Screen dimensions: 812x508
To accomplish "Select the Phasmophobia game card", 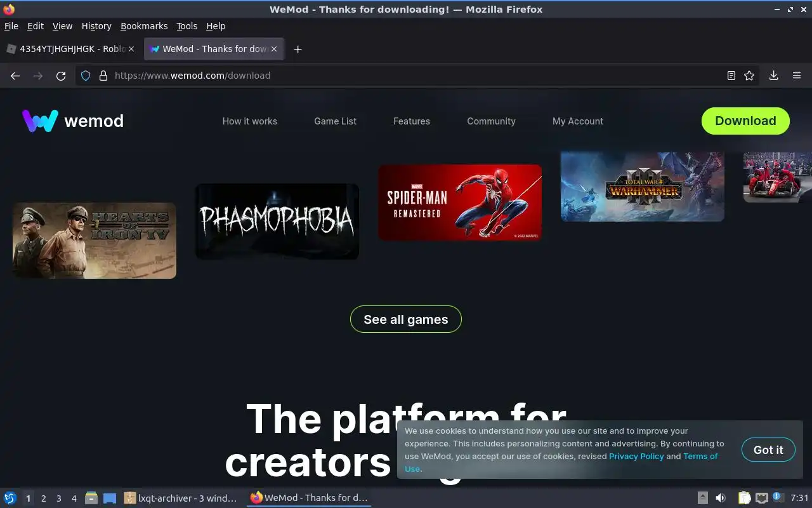I will click(277, 222).
